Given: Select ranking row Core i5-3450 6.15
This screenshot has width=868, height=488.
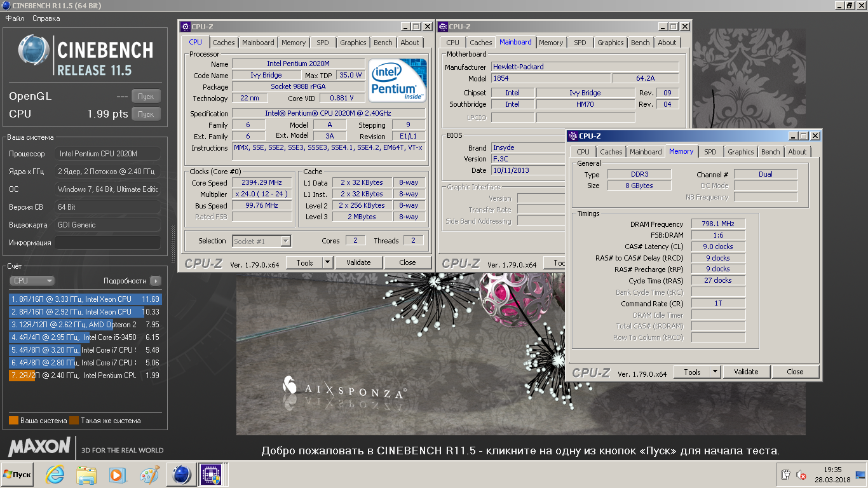Looking at the screenshot, I should coord(85,337).
